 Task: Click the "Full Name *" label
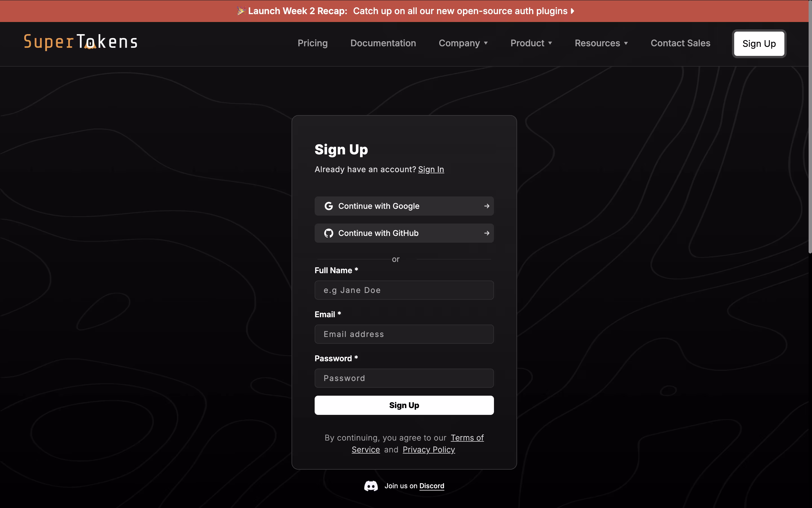[x=336, y=270]
